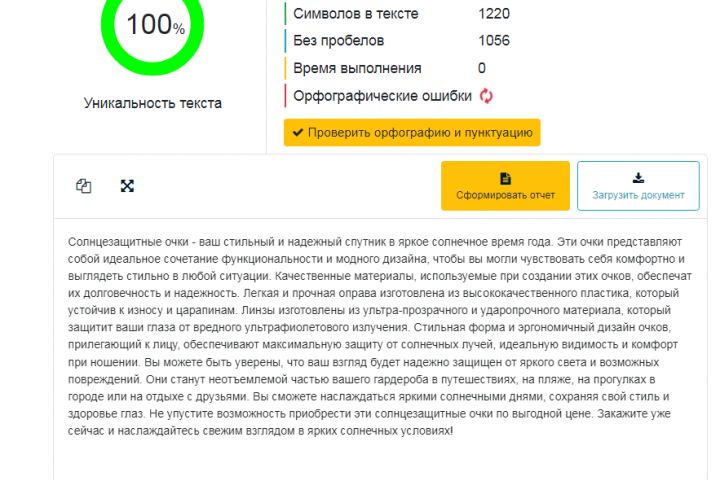Click the download arrow icon on Загрузить документ
720x480 pixels.
[638, 178]
